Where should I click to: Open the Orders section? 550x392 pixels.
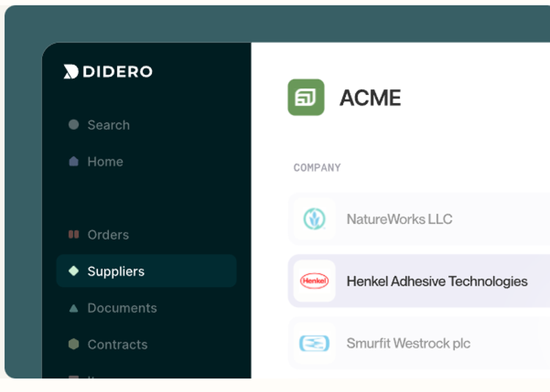point(108,235)
